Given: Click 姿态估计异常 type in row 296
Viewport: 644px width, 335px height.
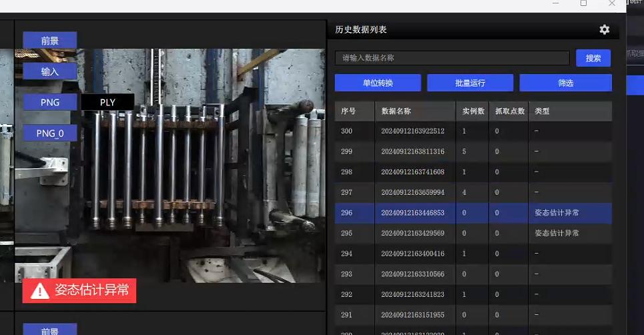Looking at the screenshot, I should 557,213.
